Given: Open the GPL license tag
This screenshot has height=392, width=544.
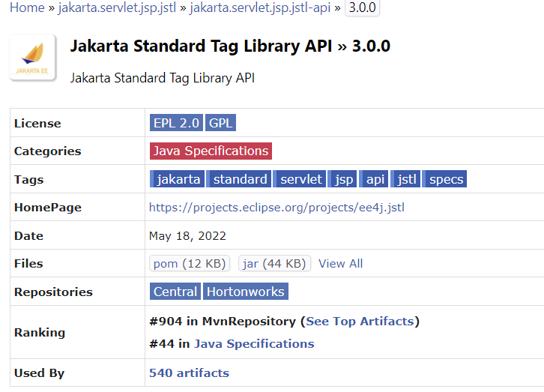Looking at the screenshot, I should click(x=220, y=123).
